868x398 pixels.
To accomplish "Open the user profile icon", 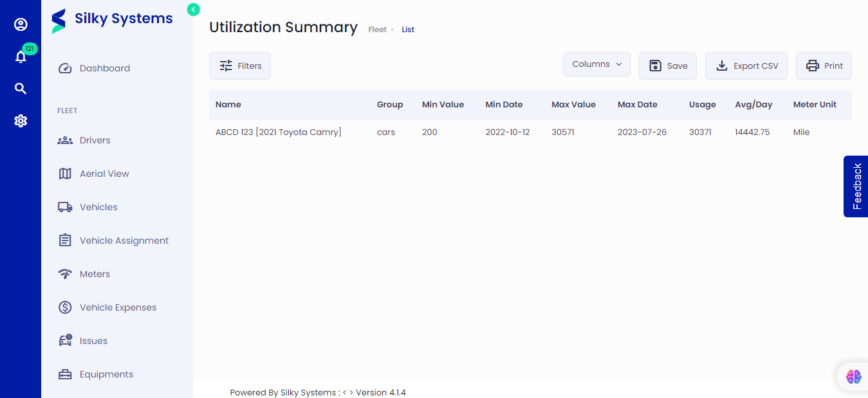I will point(21,24).
